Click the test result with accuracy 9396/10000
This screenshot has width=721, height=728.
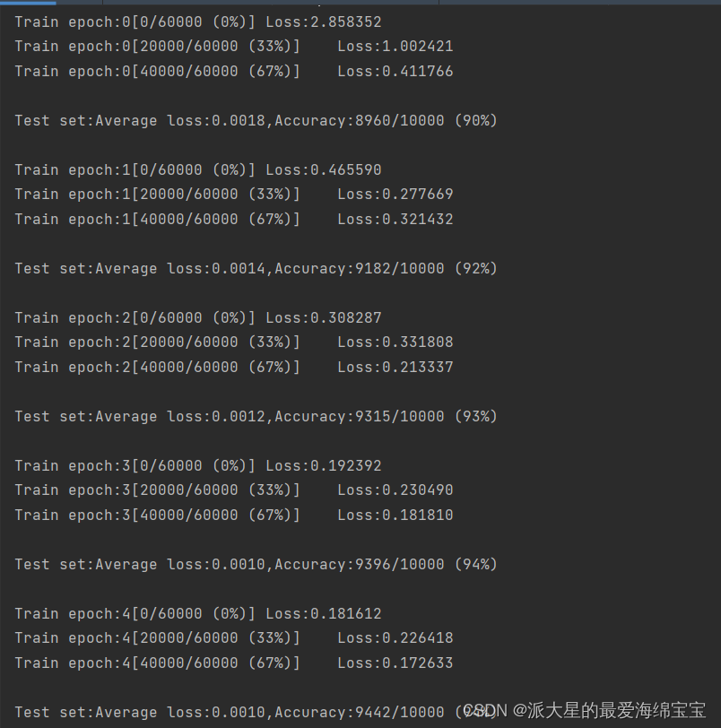(x=256, y=564)
